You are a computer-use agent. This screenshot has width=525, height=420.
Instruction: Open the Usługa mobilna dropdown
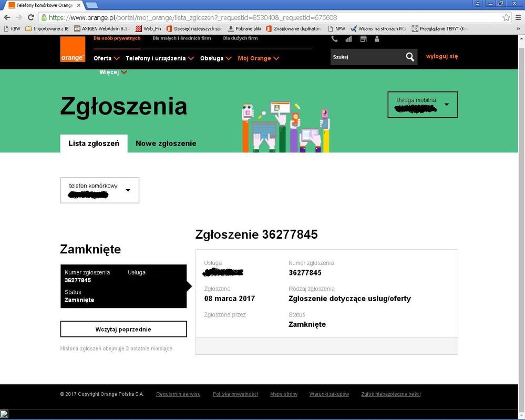[447, 104]
